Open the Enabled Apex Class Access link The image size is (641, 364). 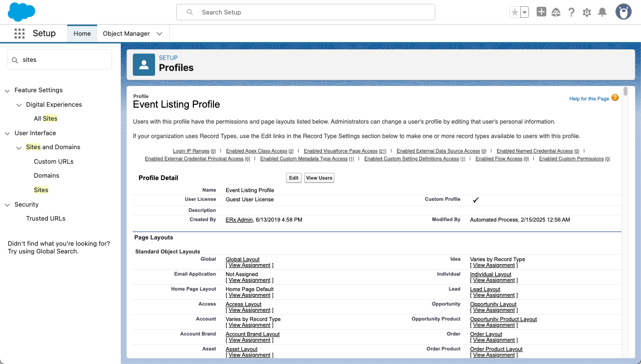coord(256,151)
